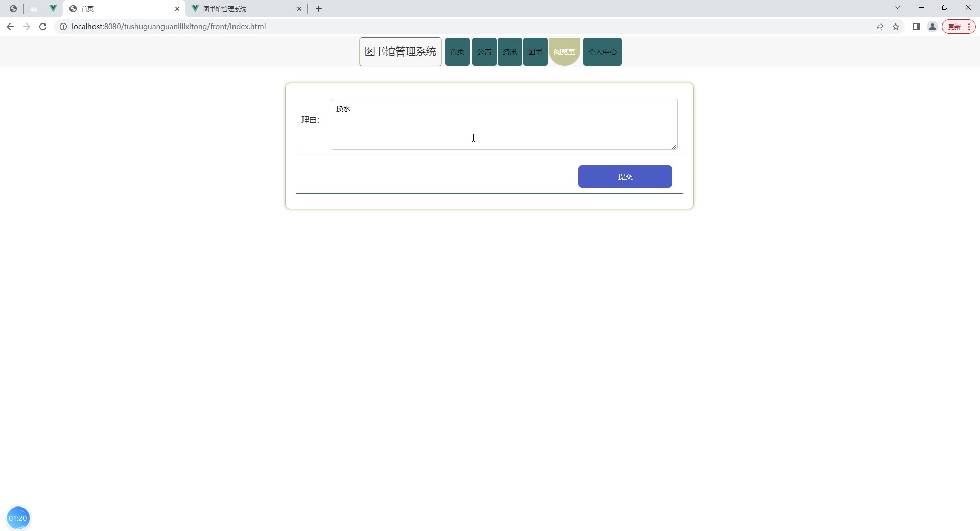
Task: Click the share page icon
Action: click(879, 27)
